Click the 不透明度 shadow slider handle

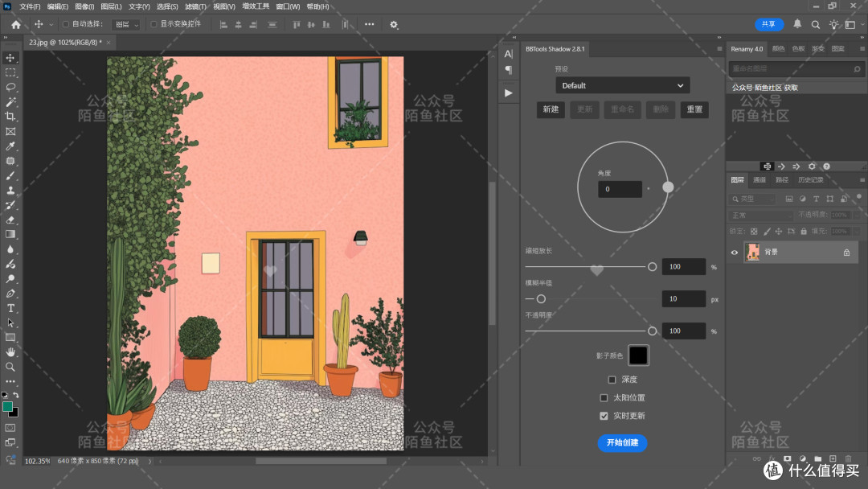pyautogui.click(x=652, y=331)
